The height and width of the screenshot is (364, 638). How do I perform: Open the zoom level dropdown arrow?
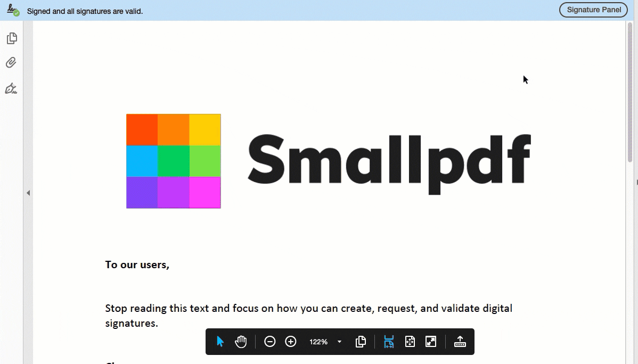click(339, 342)
